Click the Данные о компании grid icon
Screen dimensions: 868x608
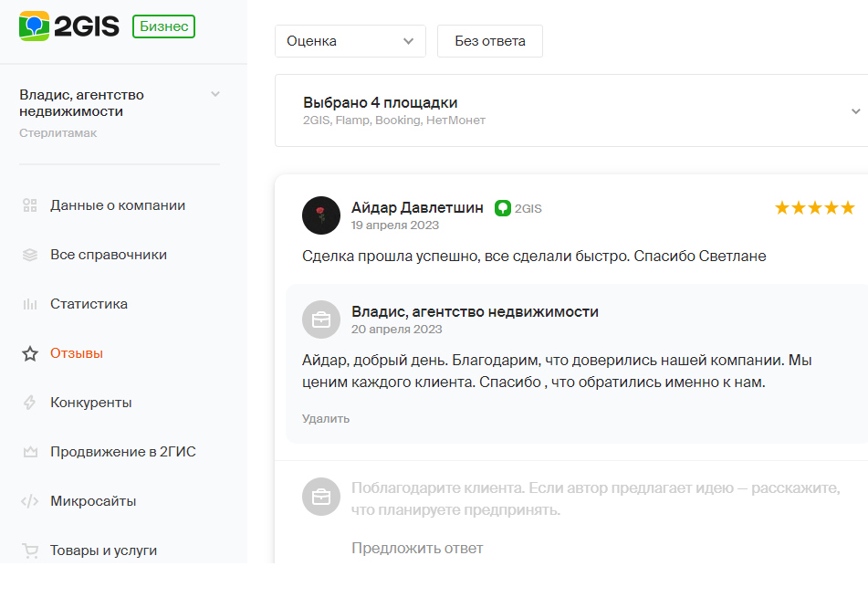click(30, 205)
